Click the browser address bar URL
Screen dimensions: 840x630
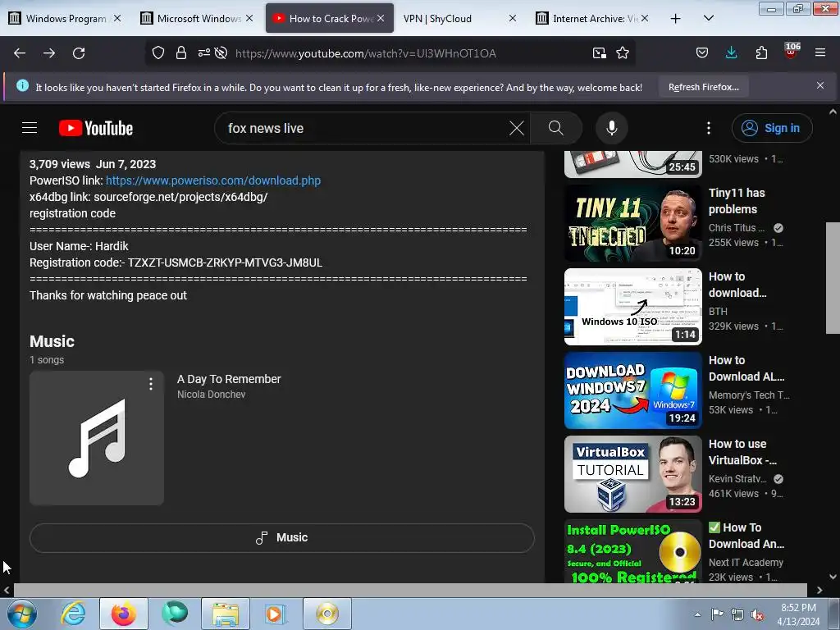click(x=365, y=53)
